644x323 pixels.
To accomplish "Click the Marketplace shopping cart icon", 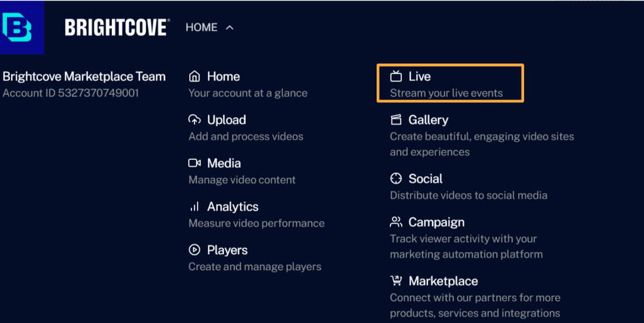I will [396, 281].
